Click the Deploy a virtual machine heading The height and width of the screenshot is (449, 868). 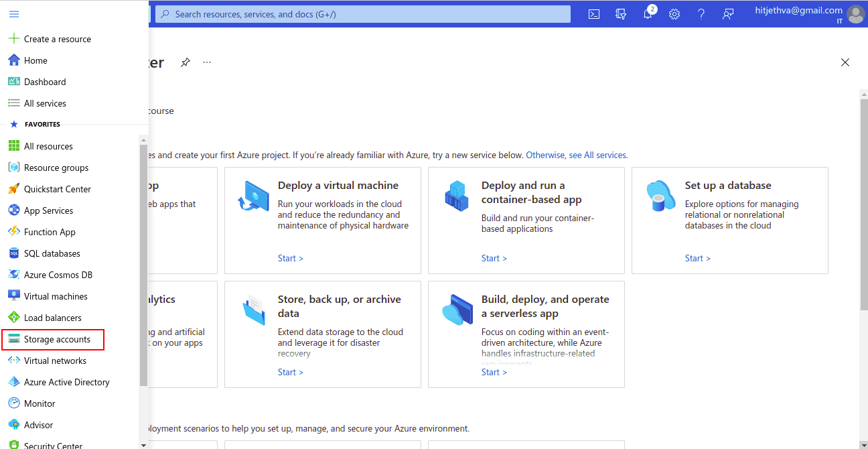pyautogui.click(x=338, y=186)
